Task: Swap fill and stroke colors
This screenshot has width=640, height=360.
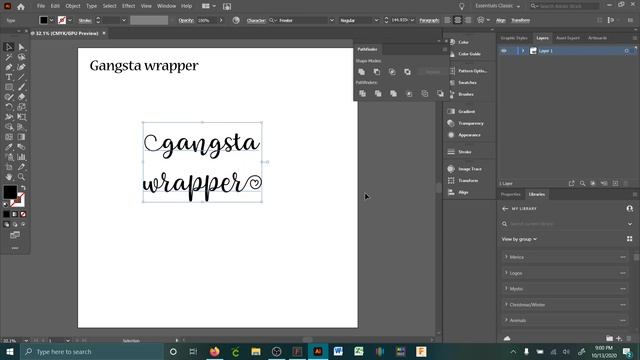Action: [23, 188]
